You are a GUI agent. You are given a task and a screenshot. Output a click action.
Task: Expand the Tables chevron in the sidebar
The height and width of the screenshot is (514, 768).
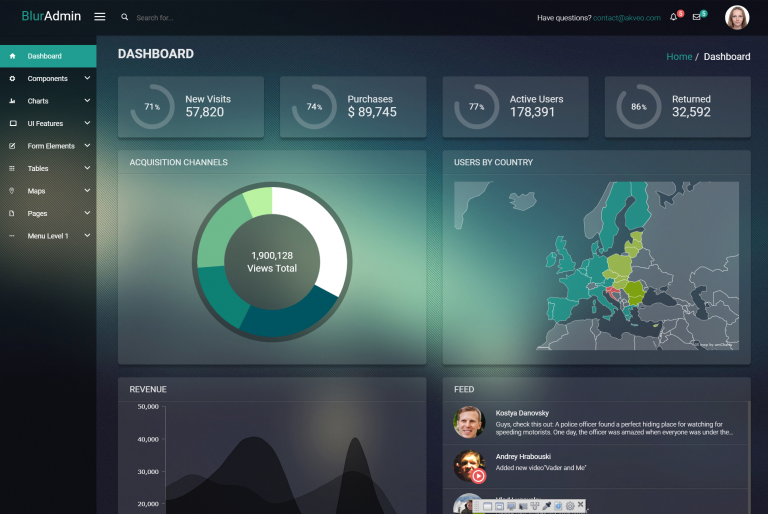(x=87, y=168)
